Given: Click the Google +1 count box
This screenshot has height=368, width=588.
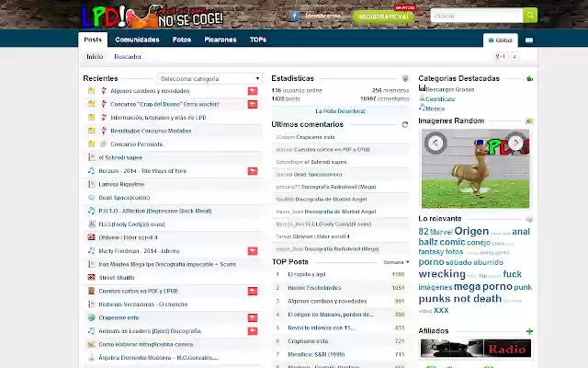Looking at the screenshot, I should pos(514,57).
